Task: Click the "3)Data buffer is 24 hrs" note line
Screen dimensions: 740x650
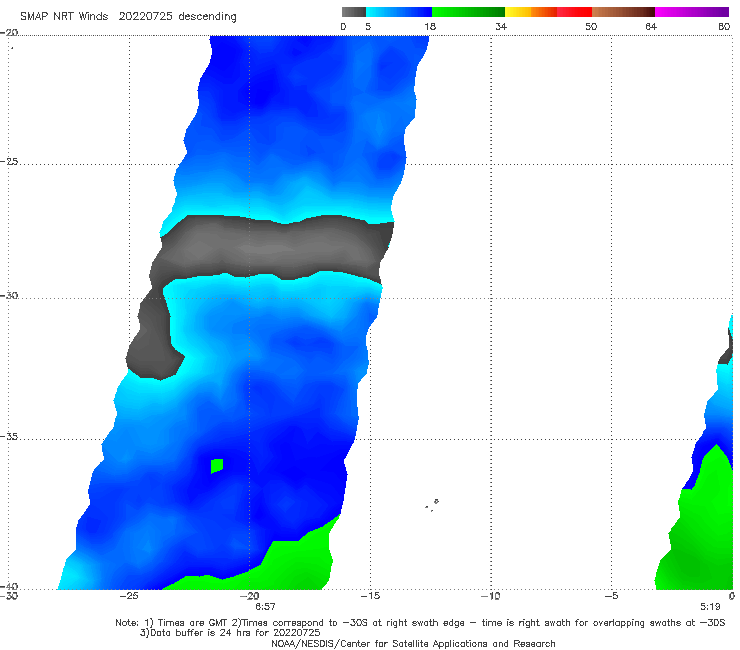Action: pos(230,633)
